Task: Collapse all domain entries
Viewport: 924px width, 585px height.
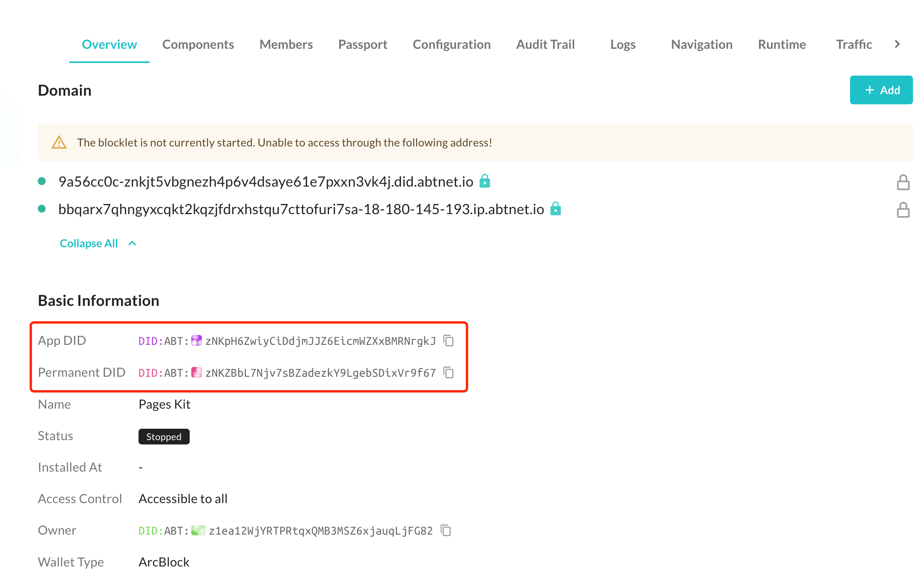Action: pyautogui.click(x=89, y=243)
